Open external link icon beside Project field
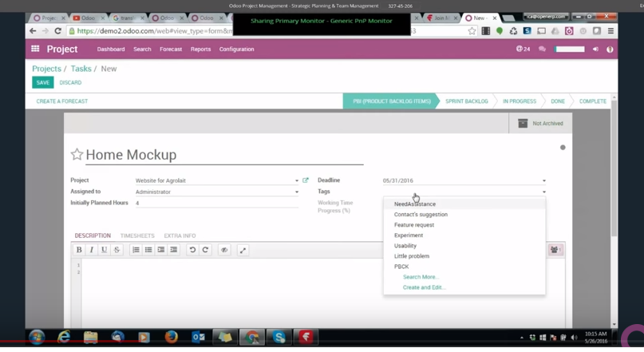The image size is (644, 352). (306, 180)
